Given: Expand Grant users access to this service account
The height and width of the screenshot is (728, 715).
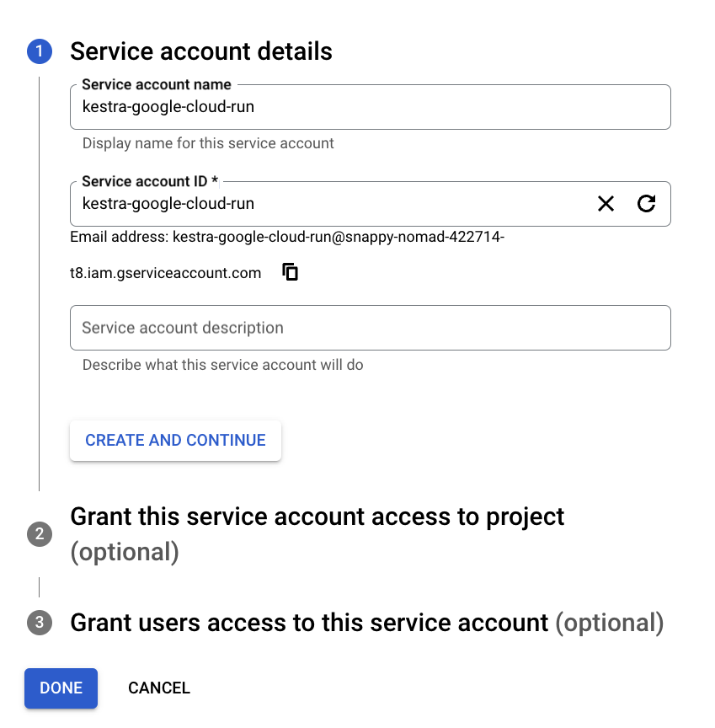Looking at the screenshot, I should (309, 624).
